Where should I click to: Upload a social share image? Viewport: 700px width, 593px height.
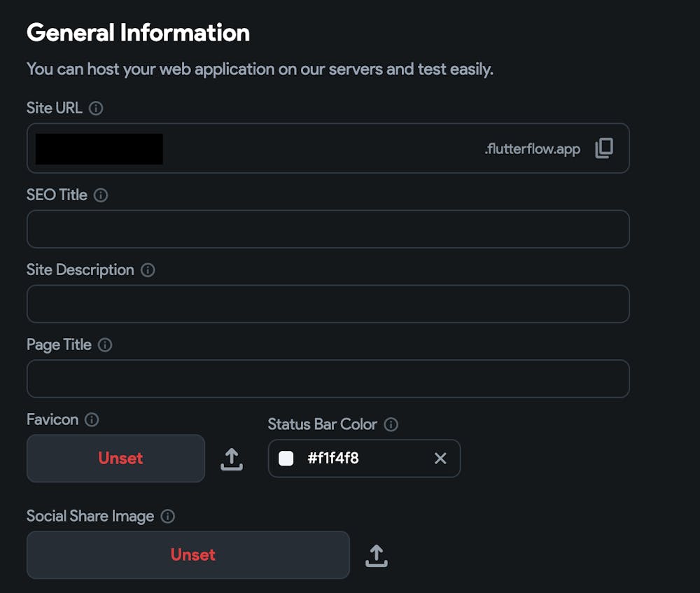[x=377, y=556]
